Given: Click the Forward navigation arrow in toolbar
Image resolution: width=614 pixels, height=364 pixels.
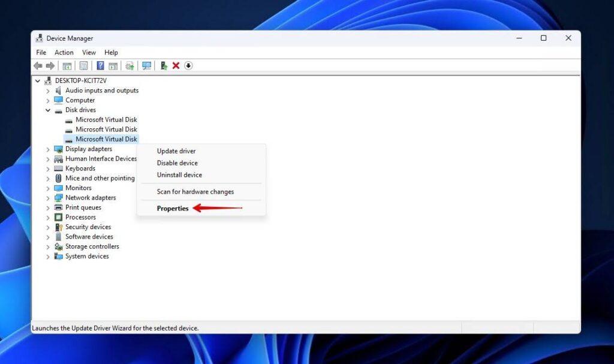Looking at the screenshot, I should (x=51, y=66).
